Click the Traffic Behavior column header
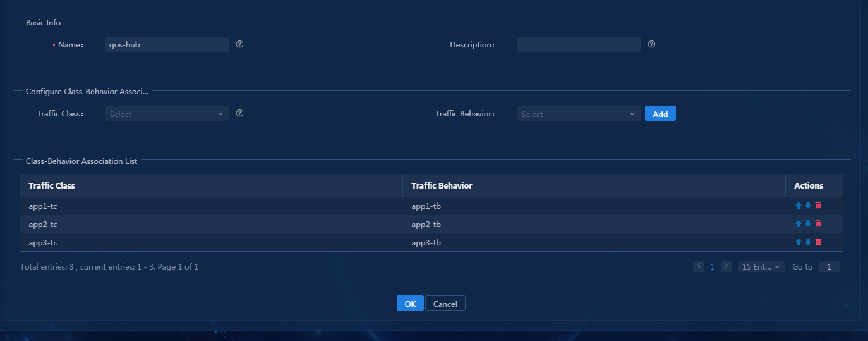Image resolution: width=868 pixels, height=341 pixels. coord(594,185)
